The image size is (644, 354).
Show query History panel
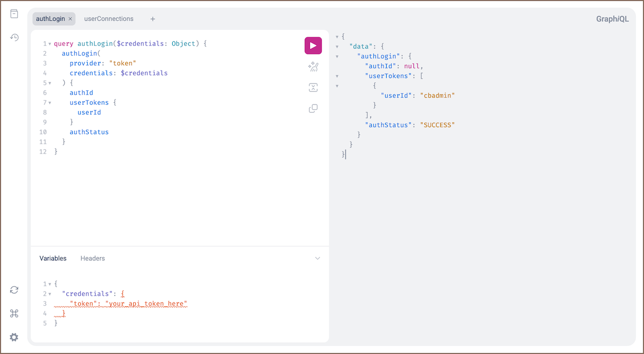coord(14,37)
